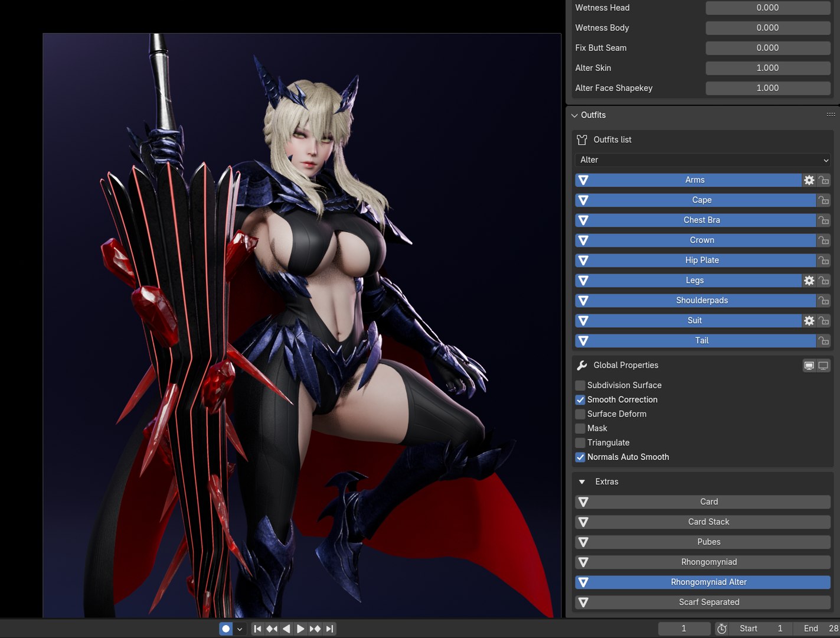
Task: Jump to the timeline start frame
Action: [257, 629]
